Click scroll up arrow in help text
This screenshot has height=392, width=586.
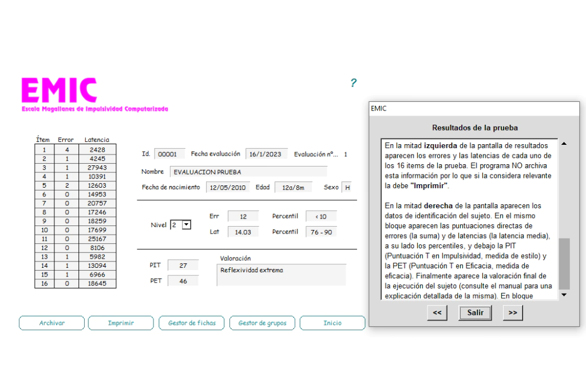564,144
